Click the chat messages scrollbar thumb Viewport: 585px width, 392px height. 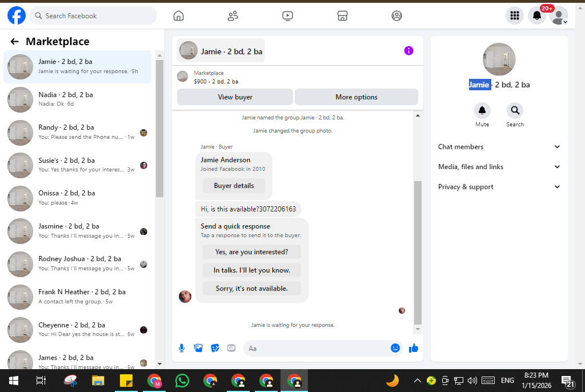point(418,253)
